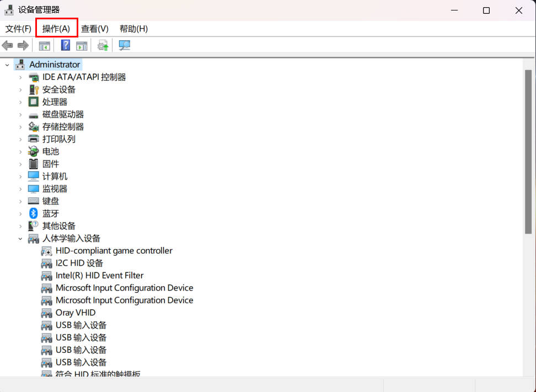The width and height of the screenshot is (536, 392).
Task: Open the 查看(V) menu
Action: coord(95,29)
